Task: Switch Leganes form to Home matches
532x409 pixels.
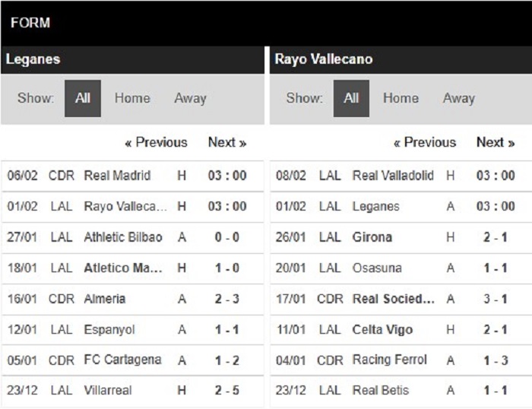Action: (132, 98)
